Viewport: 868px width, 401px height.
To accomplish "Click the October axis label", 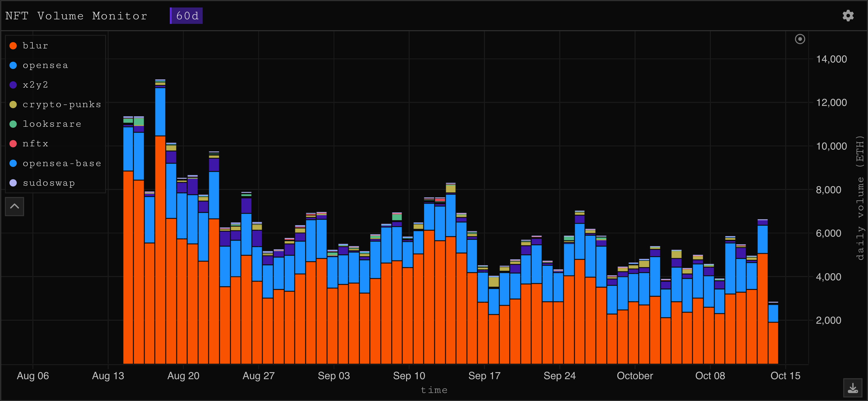I will tap(635, 376).
